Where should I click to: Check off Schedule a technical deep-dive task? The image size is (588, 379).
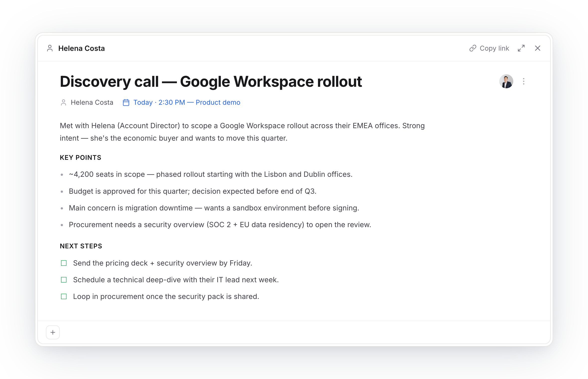point(64,280)
